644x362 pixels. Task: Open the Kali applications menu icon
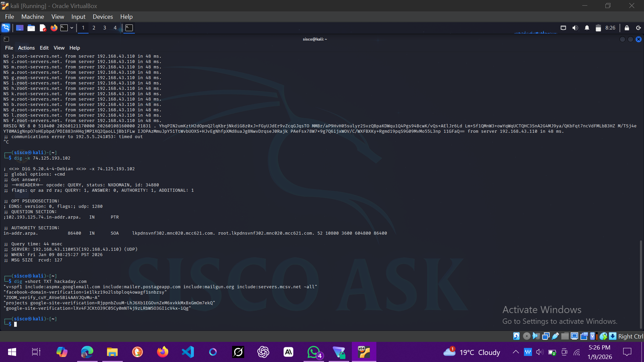(6, 28)
